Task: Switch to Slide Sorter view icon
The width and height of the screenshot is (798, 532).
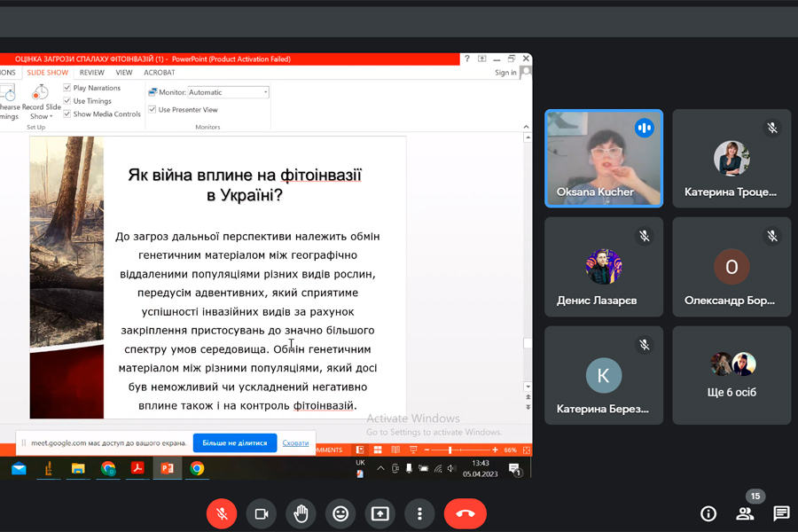Action: coord(378,450)
